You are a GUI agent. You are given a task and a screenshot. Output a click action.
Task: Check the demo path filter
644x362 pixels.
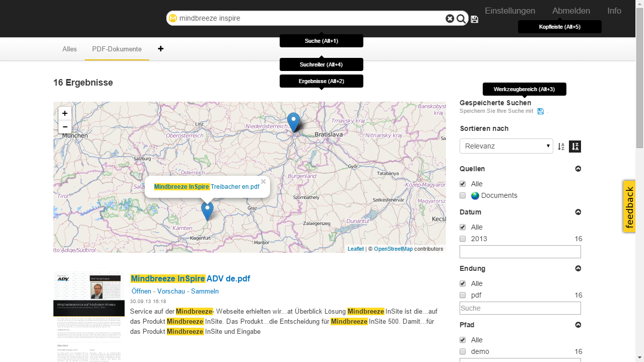463,351
